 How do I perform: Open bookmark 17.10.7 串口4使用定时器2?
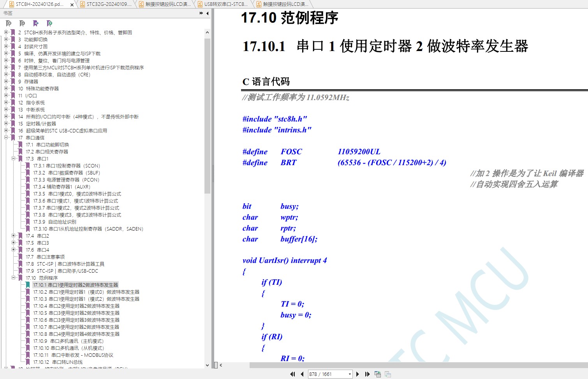coord(76,327)
